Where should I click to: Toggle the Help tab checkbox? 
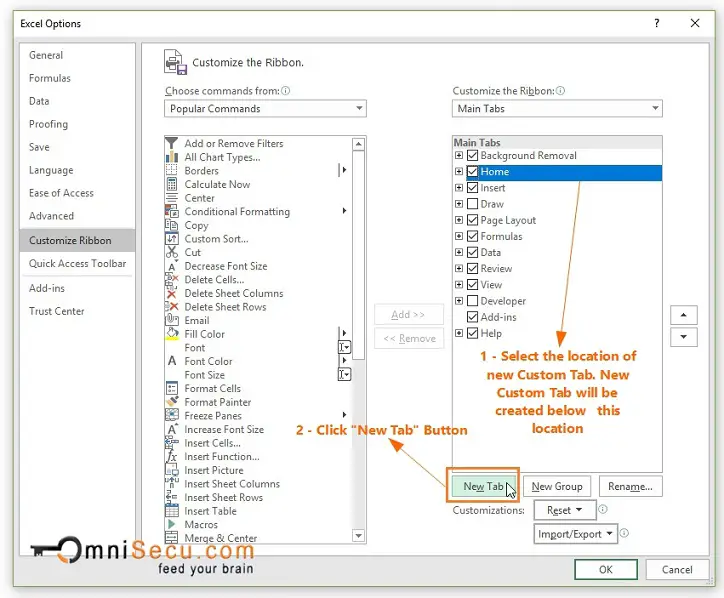pos(472,333)
